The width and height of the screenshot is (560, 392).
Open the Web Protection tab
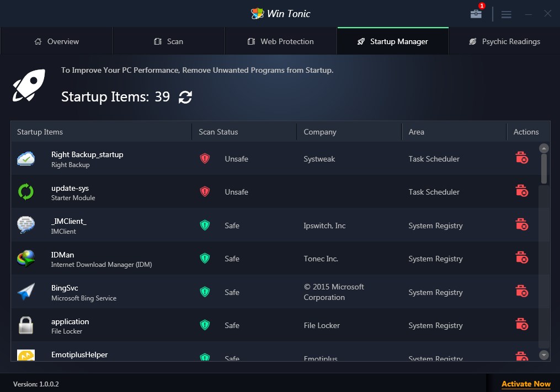click(280, 41)
